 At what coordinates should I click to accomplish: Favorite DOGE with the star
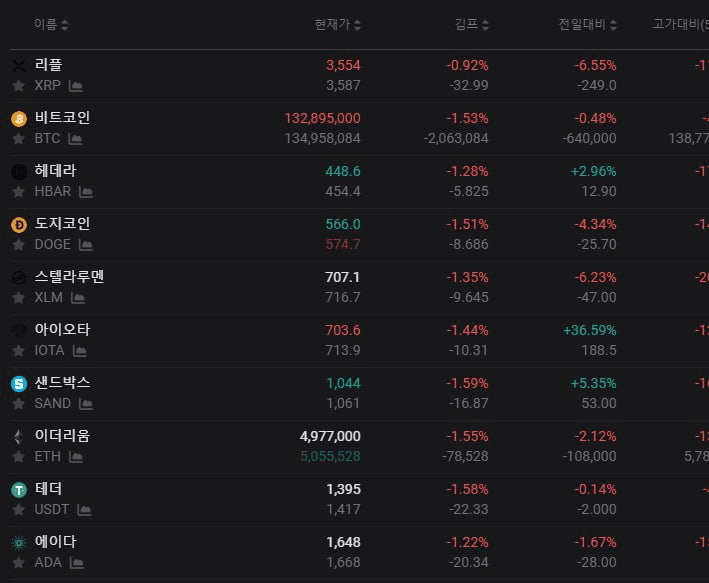tap(19, 245)
